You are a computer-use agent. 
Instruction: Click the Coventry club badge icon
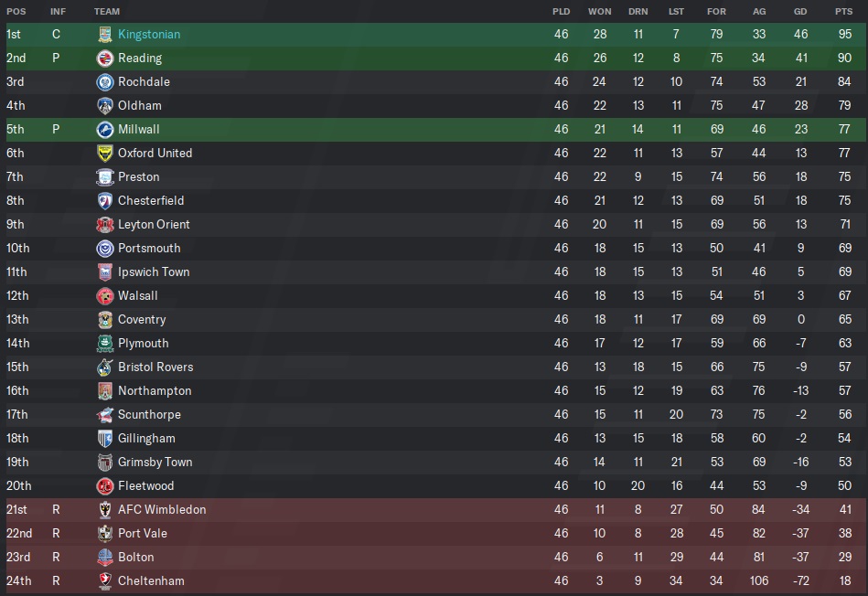coord(105,320)
